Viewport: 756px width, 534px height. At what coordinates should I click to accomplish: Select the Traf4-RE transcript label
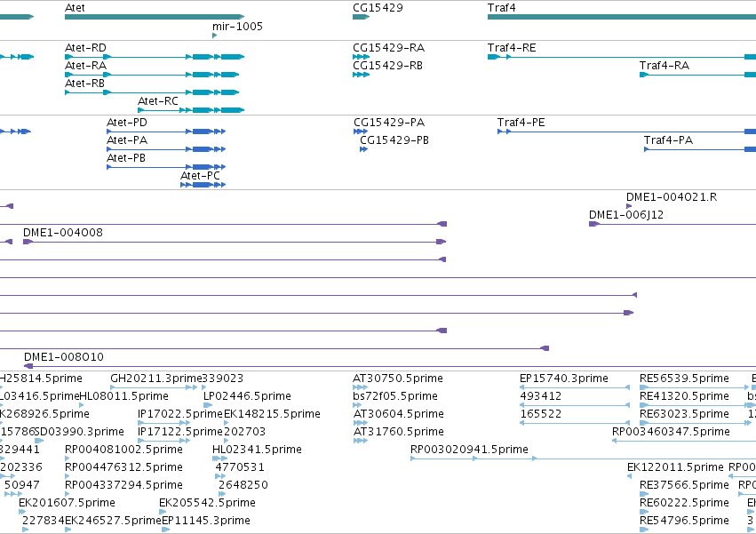pos(512,48)
